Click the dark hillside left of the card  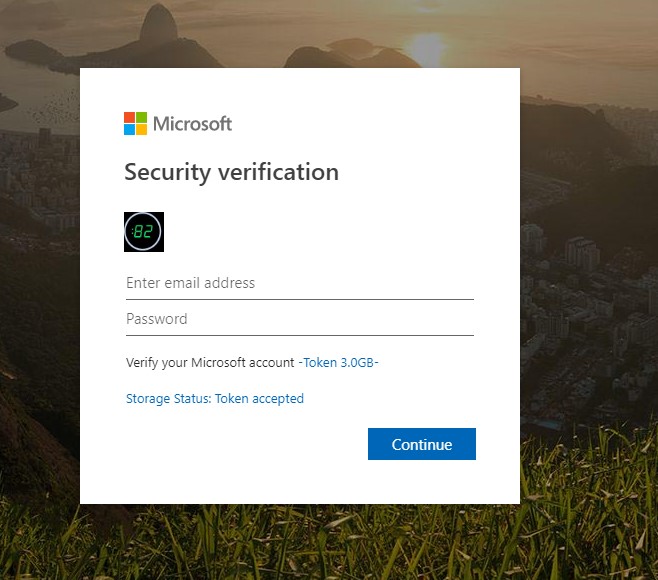pos(35,400)
